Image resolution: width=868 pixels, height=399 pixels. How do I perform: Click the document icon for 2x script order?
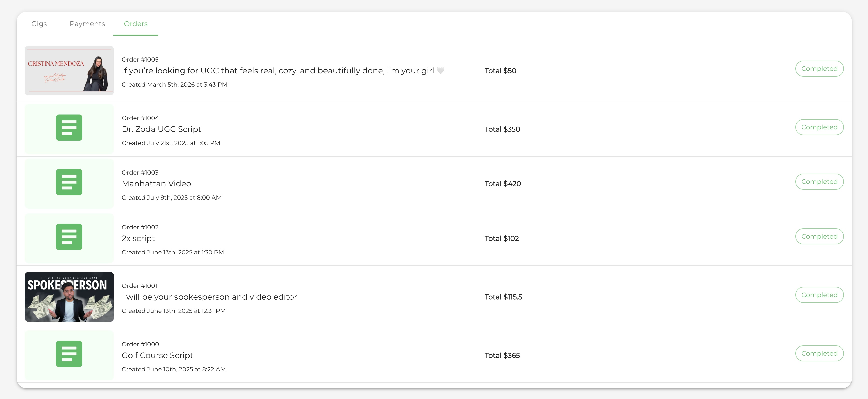pos(69,237)
